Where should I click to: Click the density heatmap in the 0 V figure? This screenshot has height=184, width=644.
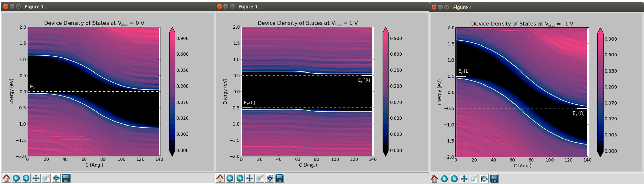click(94, 91)
